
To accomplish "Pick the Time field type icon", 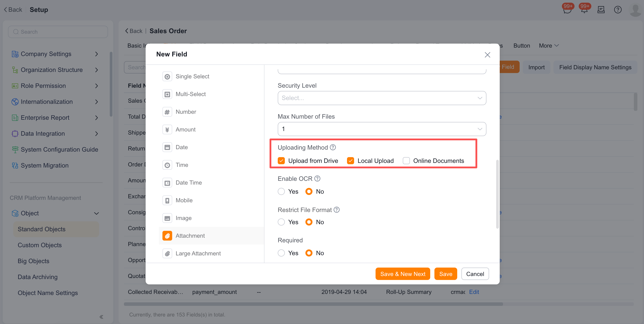I will pyautogui.click(x=167, y=165).
